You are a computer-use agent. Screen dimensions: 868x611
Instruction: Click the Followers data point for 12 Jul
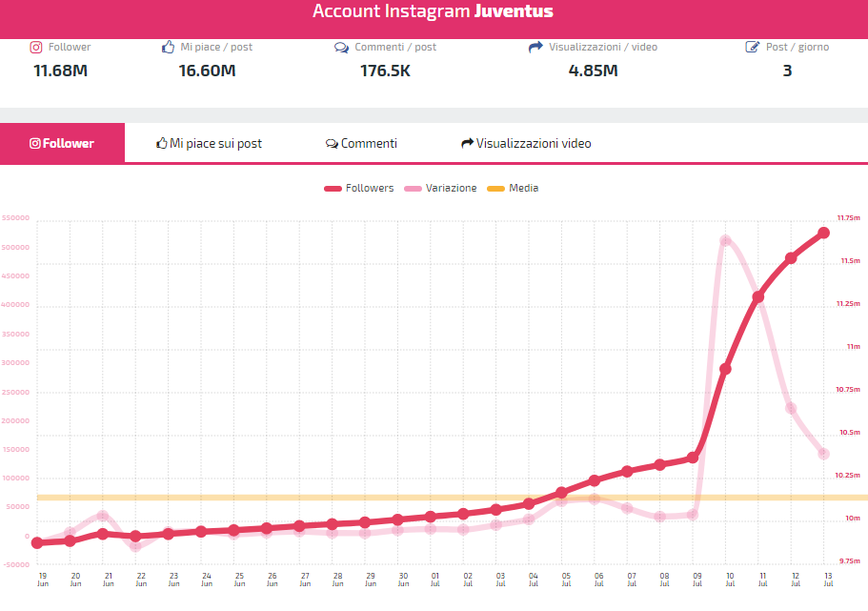coord(791,258)
